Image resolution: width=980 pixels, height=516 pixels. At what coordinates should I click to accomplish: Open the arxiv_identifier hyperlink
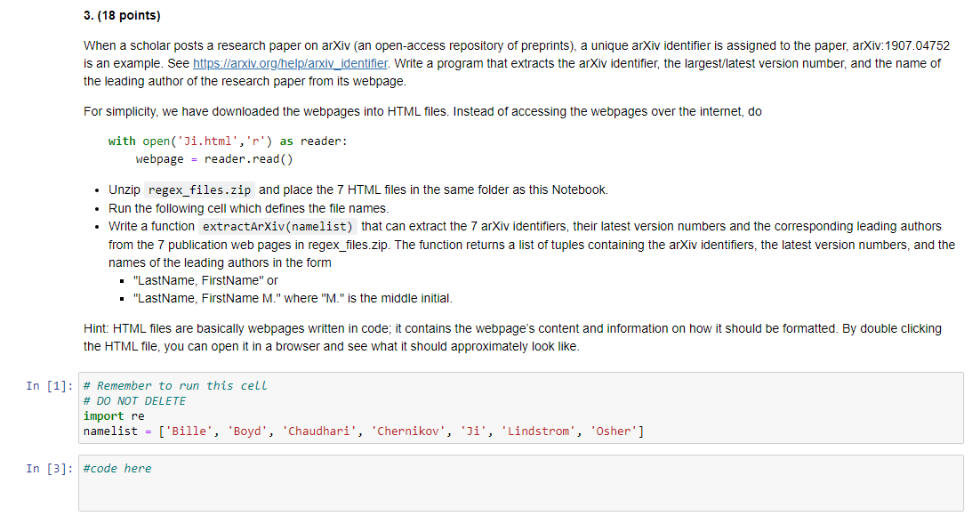point(289,63)
